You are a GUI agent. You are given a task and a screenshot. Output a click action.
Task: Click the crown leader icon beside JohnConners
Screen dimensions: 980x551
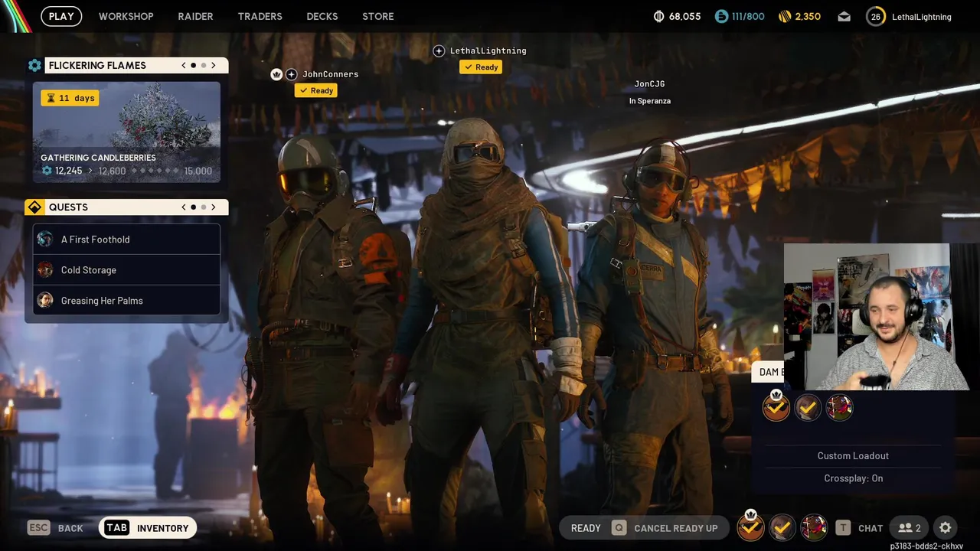tap(276, 74)
